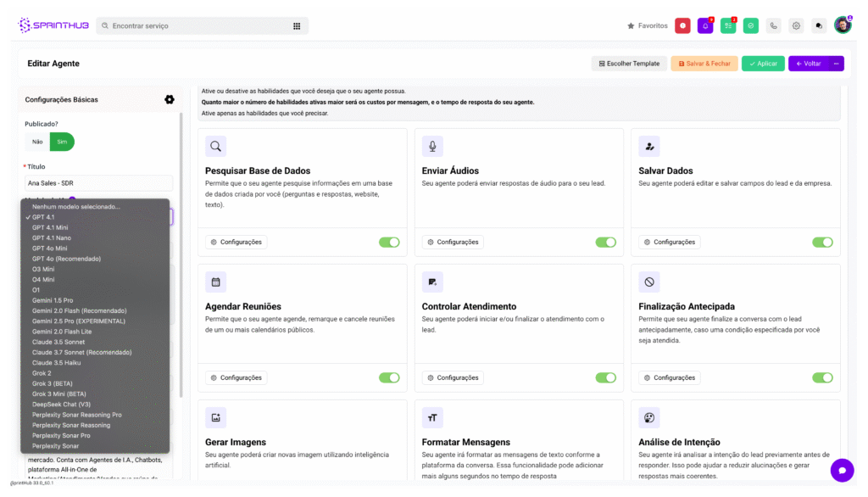Pick Gemini 2.0 Flash Lite model
The height and width of the screenshot is (497, 868).
[64, 332]
